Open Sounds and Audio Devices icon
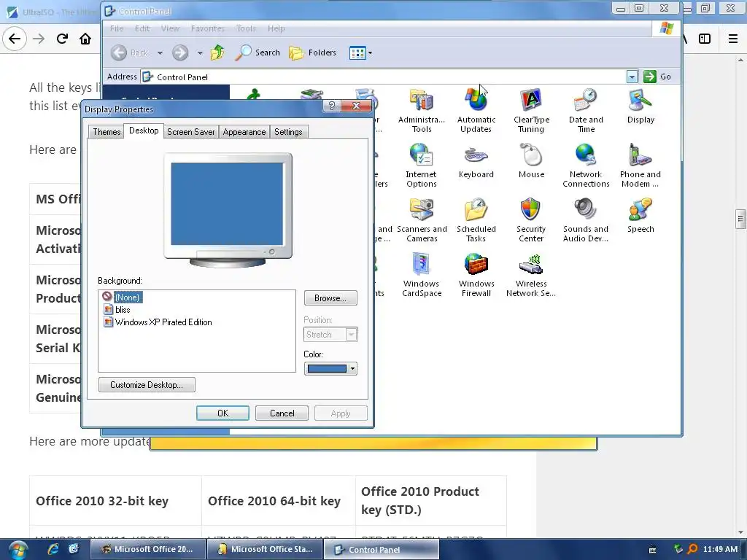Image resolution: width=747 pixels, height=560 pixels. pyautogui.click(x=586, y=219)
